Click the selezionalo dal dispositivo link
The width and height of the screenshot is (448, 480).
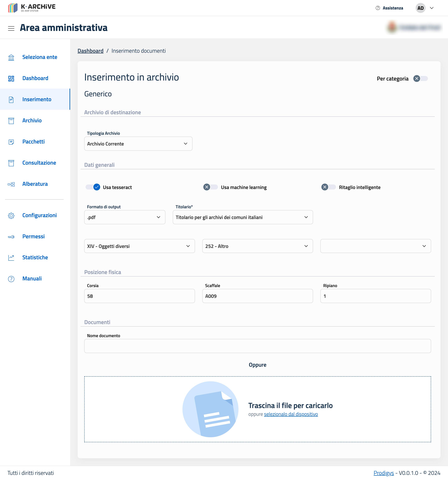(291, 414)
